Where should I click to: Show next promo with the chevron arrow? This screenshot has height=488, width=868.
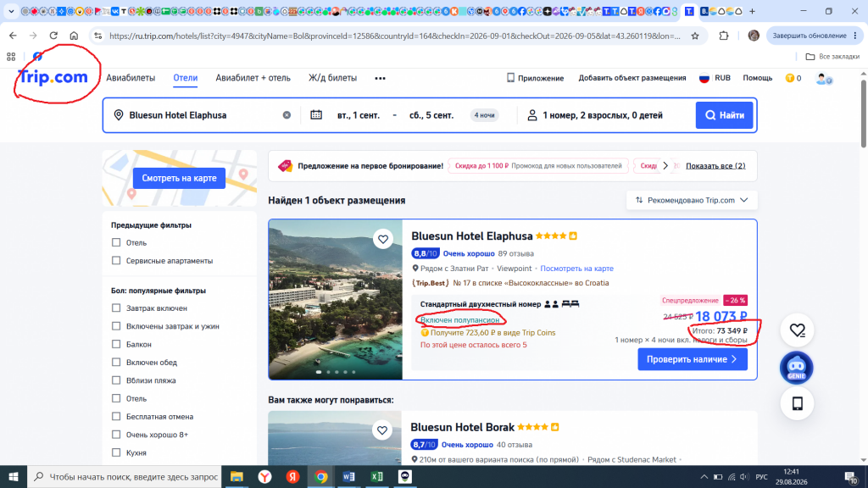pos(665,165)
